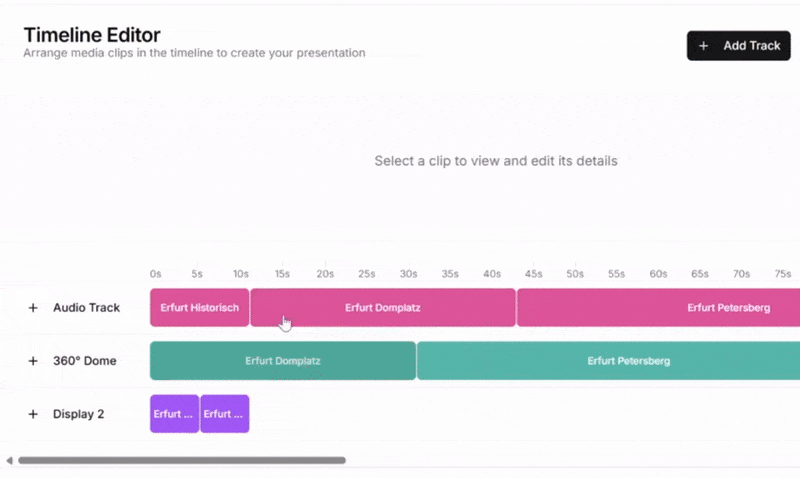Click the 75s mark on the time ruler
This screenshot has height=478, width=800.
click(782, 274)
